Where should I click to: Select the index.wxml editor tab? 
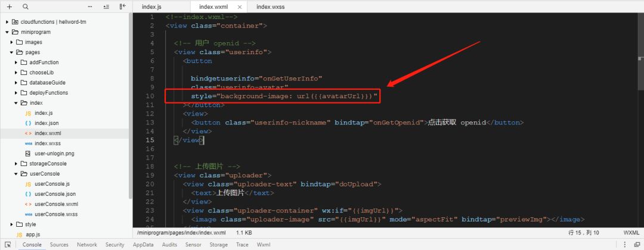coord(213,7)
